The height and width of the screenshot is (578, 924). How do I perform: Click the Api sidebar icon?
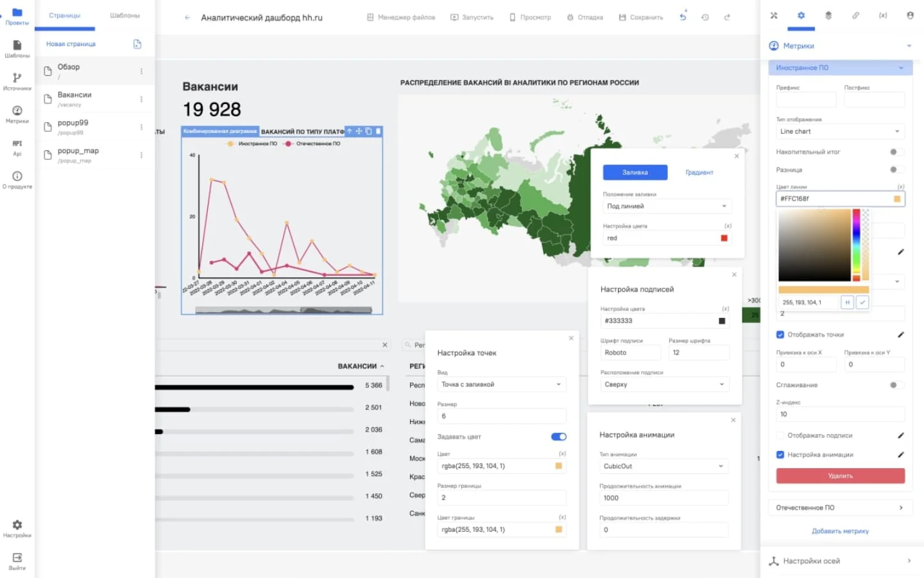pyautogui.click(x=17, y=147)
